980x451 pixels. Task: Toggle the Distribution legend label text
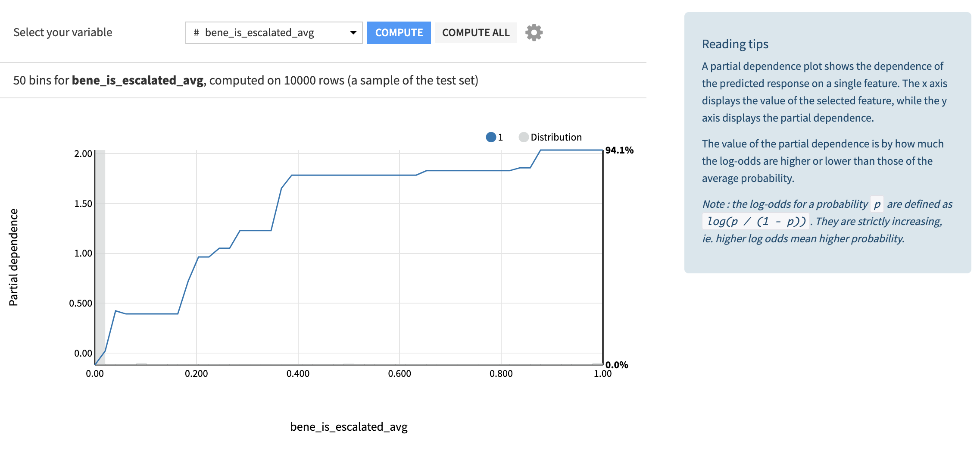[x=556, y=137]
